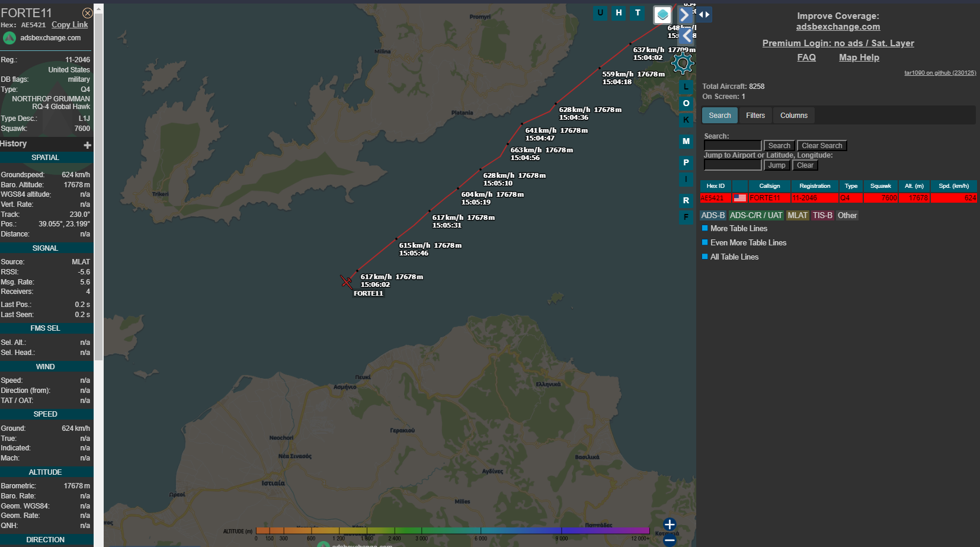Toggle the F map option button
This screenshot has height=547, width=980.
[x=686, y=217]
